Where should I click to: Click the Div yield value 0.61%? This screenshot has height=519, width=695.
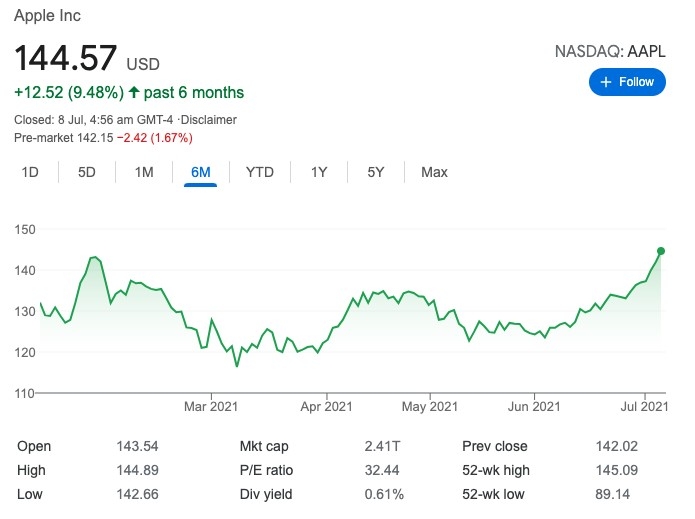tap(384, 494)
